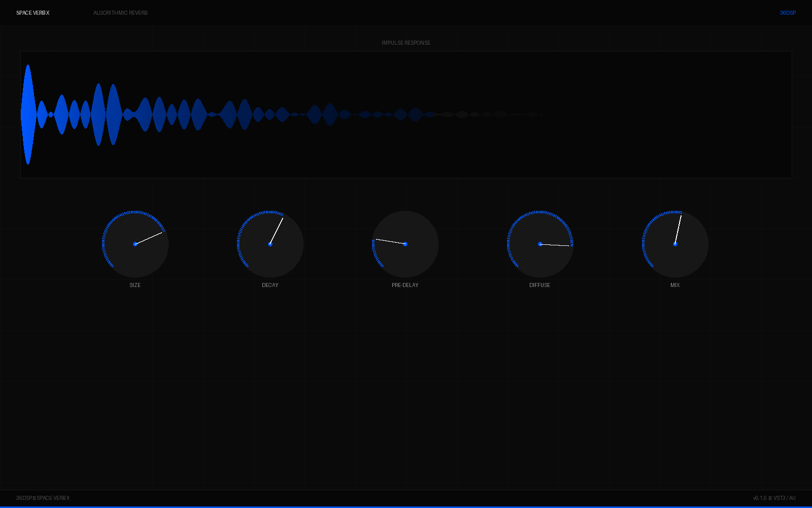Click the blue center dot of PRE-DELAY knob
Viewport: 812px width, 508px height.
pyautogui.click(x=405, y=244)
